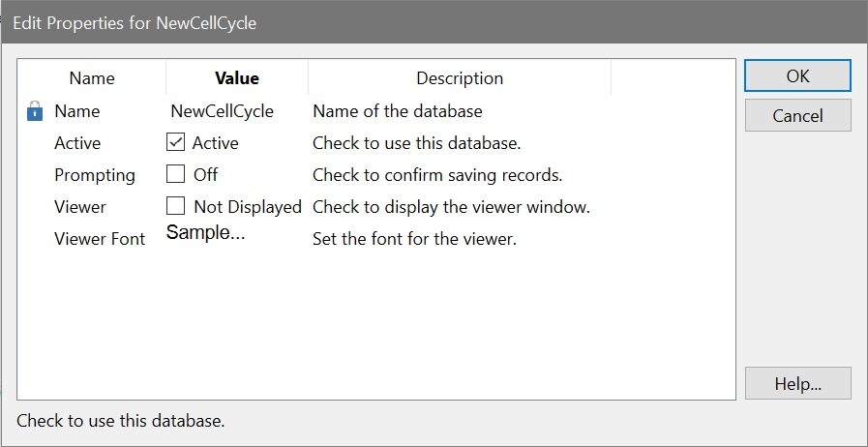The image size is (868, 447).
Task: Click the Name column header
Action: pos(92,78)
